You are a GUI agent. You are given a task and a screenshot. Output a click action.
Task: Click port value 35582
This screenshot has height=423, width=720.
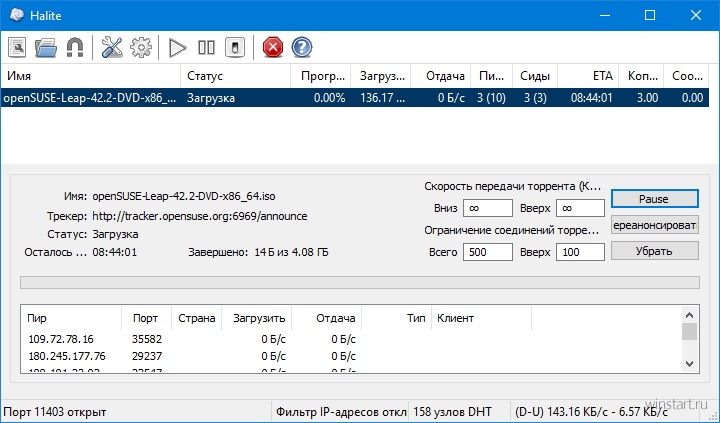point(147,339)
